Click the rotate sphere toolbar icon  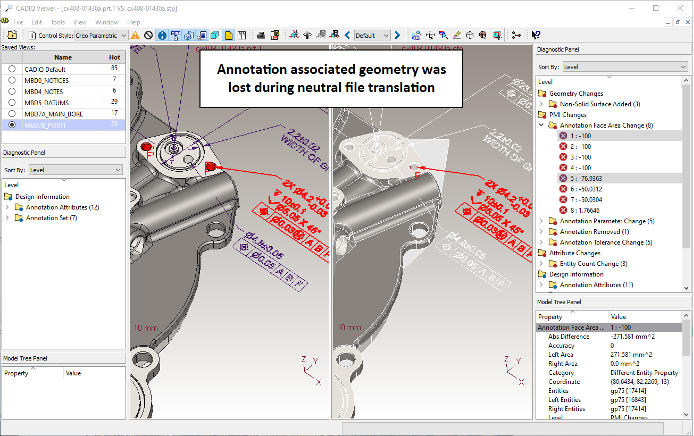pyautogui.click(x=470, y=35)
